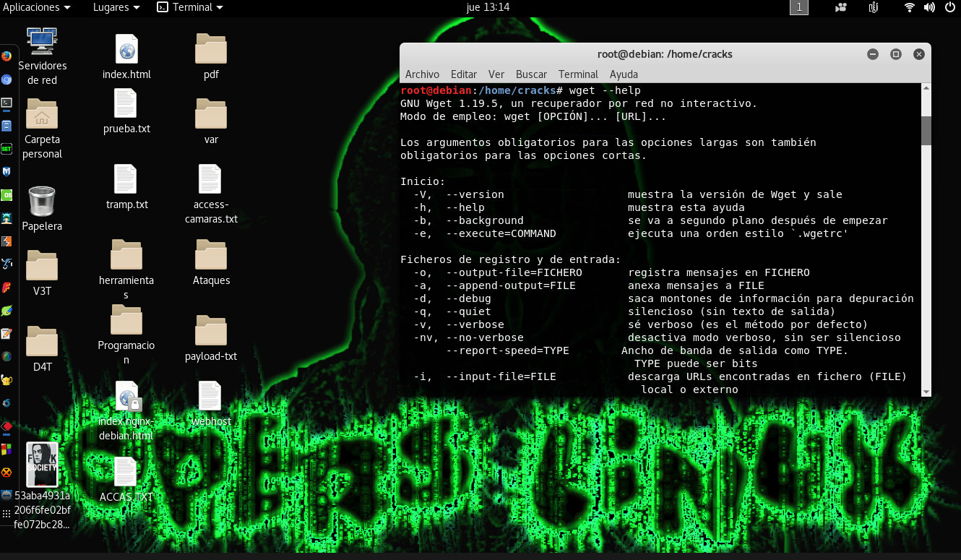Select index.html file on desktop
Viewport: 961px width, 560px height.
pyautogui.click(x=126, y=56)
